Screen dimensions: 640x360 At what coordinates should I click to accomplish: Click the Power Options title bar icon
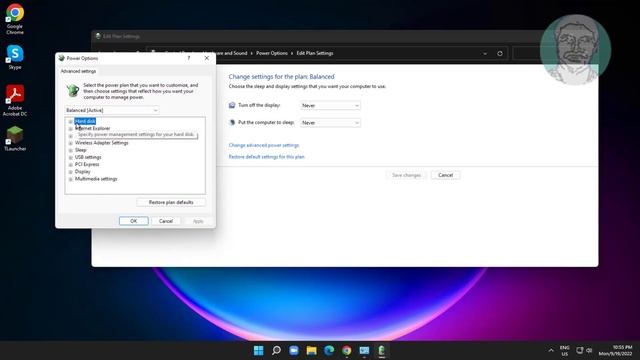[62, 58]
